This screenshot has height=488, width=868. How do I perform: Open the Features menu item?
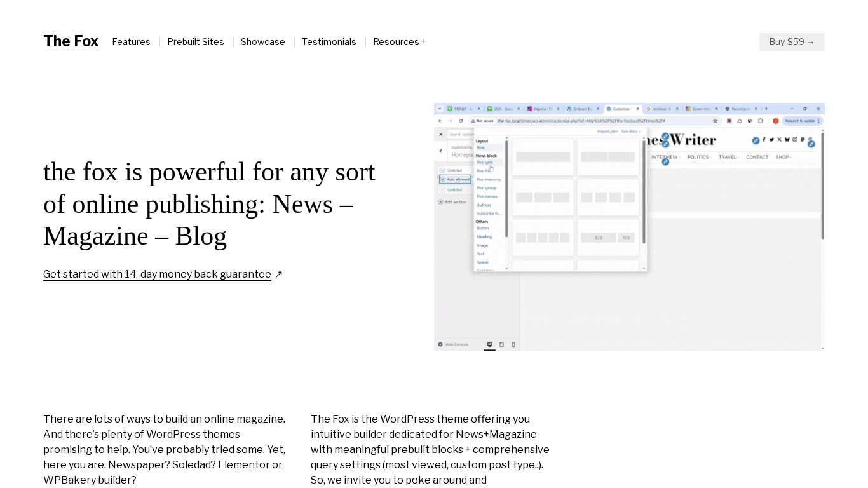(x=131, y=42)
